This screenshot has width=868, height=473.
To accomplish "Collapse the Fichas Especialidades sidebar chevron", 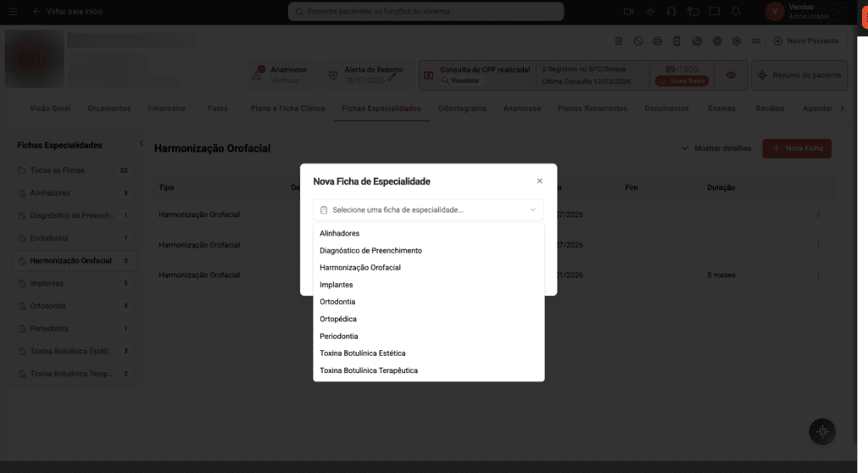I will (142, 143).
